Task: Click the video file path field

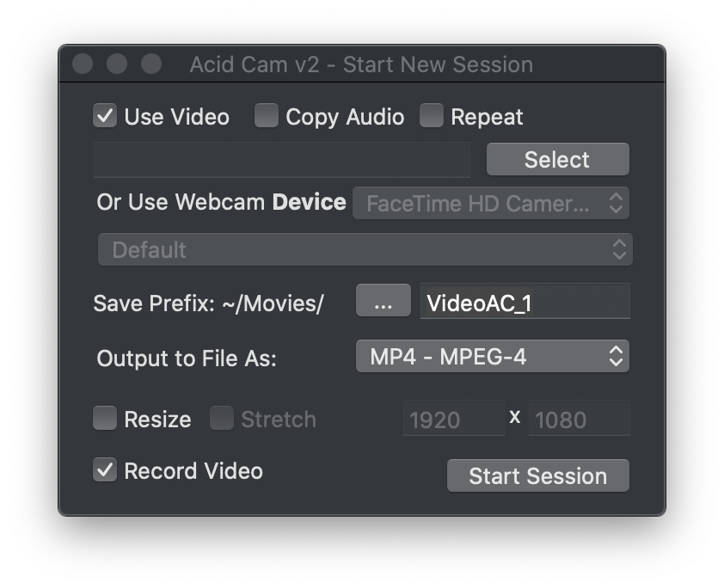Action: coord(282,160)
